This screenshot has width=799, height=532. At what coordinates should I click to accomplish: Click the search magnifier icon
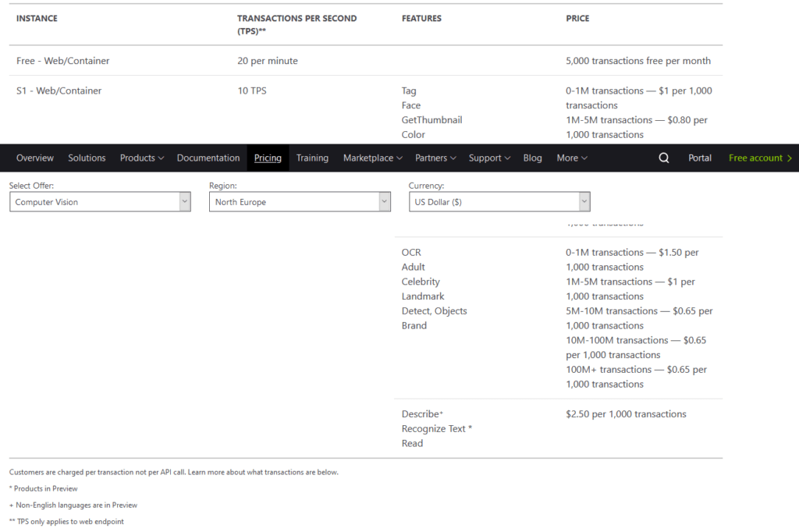point(664,158)
